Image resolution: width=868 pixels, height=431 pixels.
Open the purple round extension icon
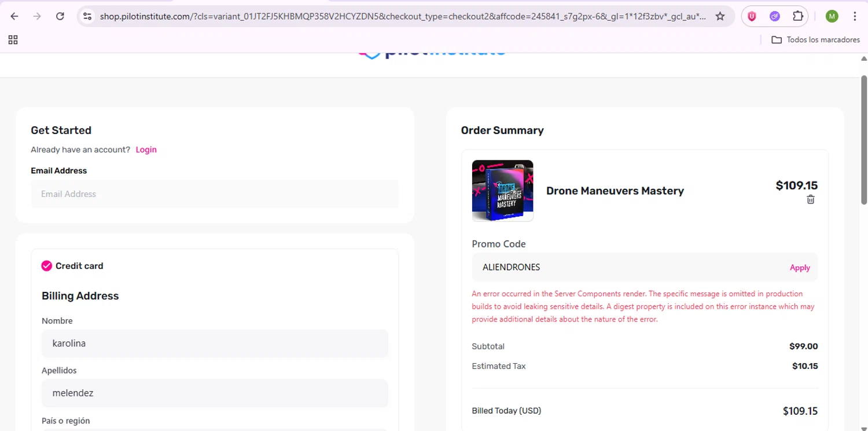pos(775,16)
